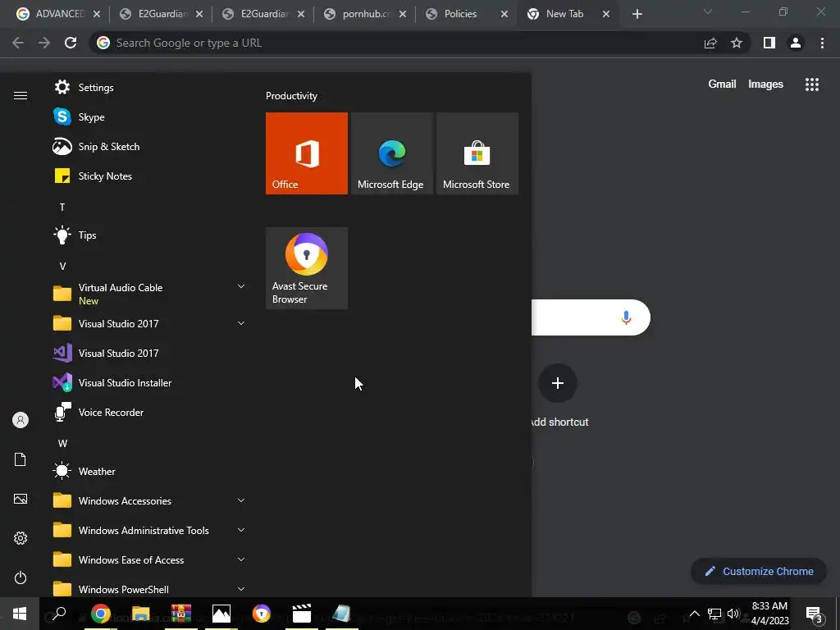Click the Chrome icon in taskbar
This screenshot has height=630, width=840.
pyautogui.click(x=100, y=614)
